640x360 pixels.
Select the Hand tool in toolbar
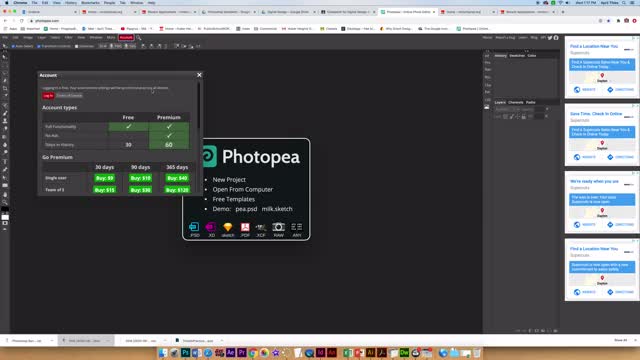(5, 194)
